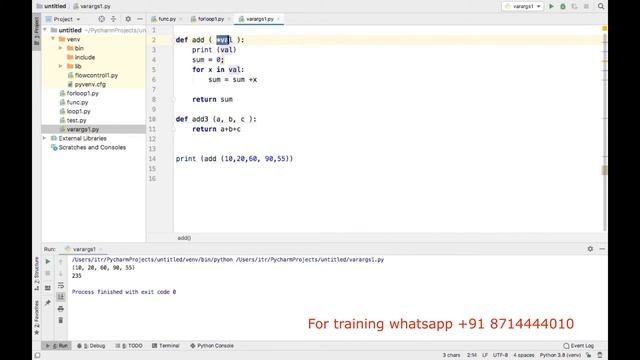Click the restore layout icon in Run panel
The image size is (640, 360).
coord(48,288)
